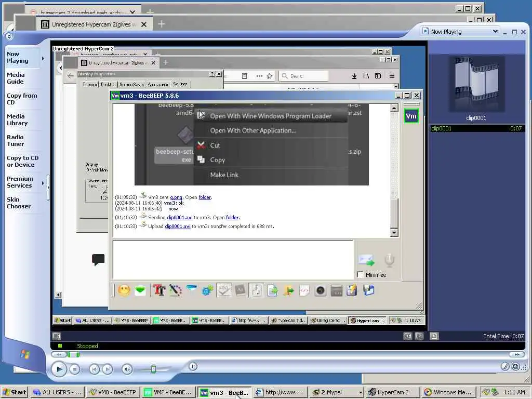
Task: Close the hypercam 2 download tab in back window
Action: (x=132, y=12)
